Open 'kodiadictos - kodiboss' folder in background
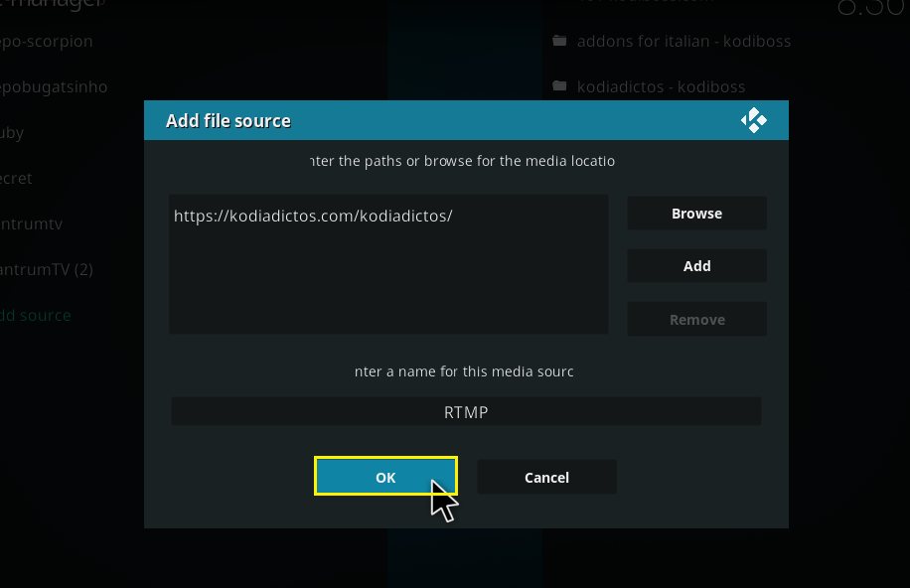910x588 pixels. (x=661, y=87)
